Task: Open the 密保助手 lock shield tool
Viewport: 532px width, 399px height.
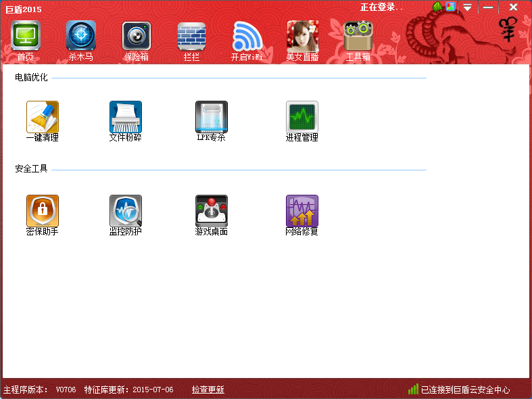Action: 43,211
